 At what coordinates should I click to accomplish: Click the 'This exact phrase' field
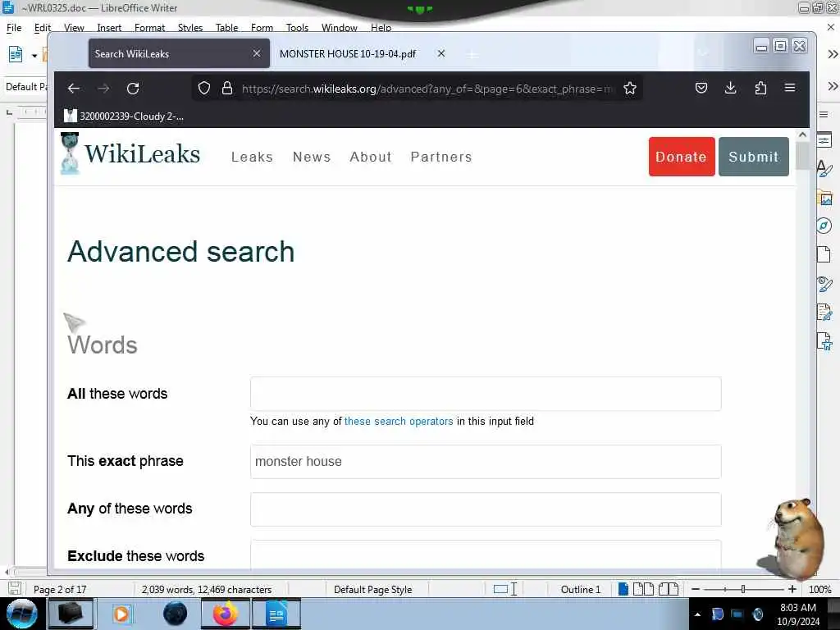tap(486, 461)
